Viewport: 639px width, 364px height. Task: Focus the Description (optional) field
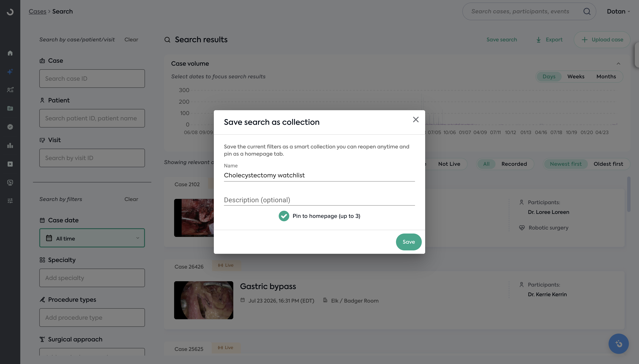tap(319, 200)
